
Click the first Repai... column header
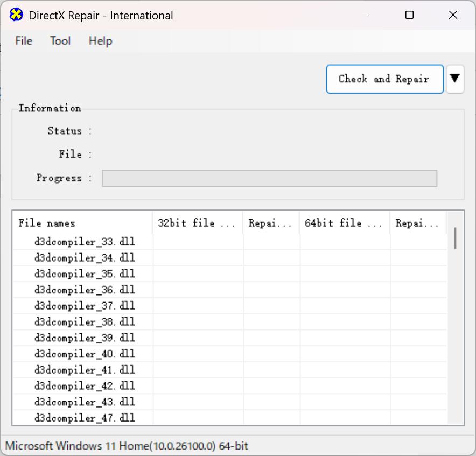tap(271, 223)
